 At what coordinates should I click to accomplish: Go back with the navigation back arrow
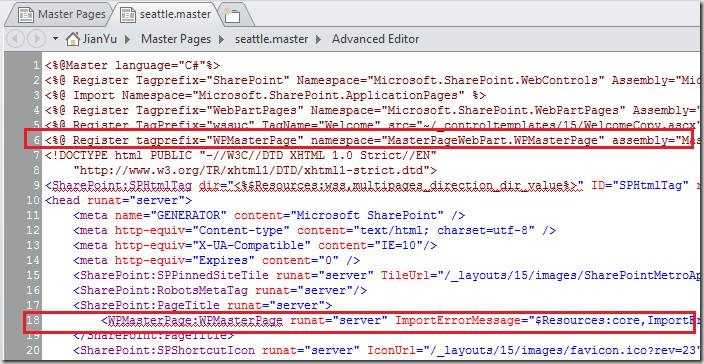click(16, 39)
